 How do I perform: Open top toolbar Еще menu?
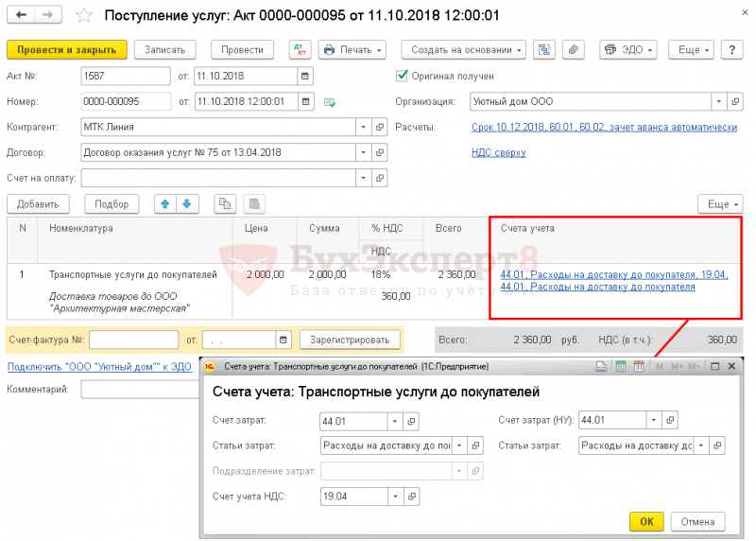click(x=691, y=50)
